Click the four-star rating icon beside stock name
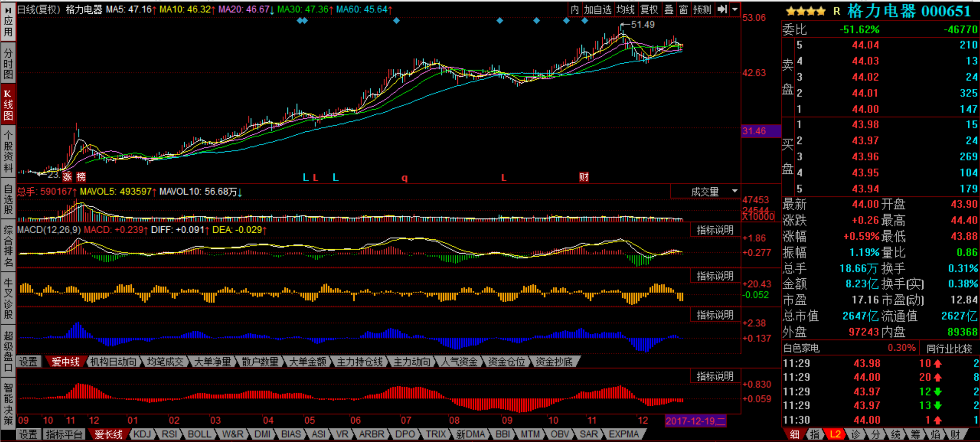This screenshot has height=442, width=980. (805, 11)
